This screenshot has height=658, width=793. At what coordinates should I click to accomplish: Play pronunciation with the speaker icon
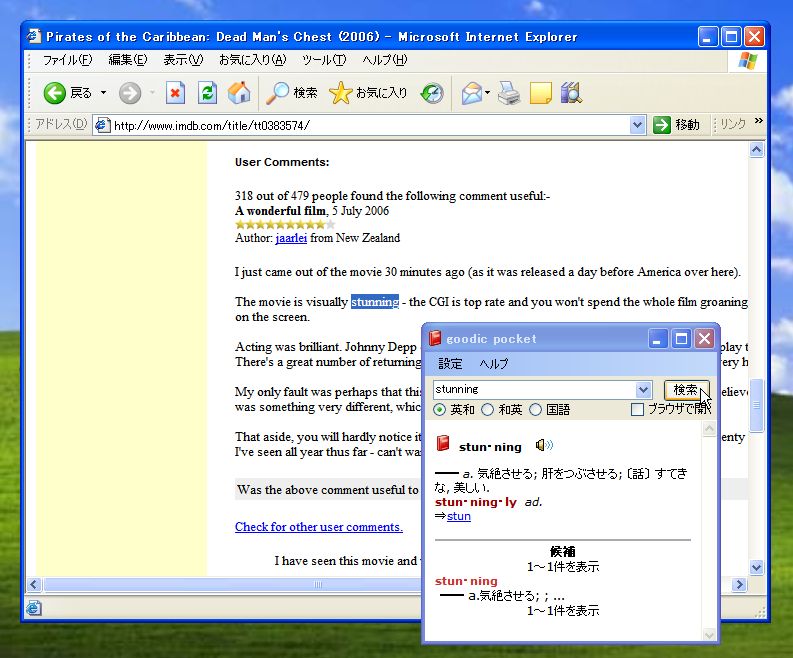coord(544,445)
